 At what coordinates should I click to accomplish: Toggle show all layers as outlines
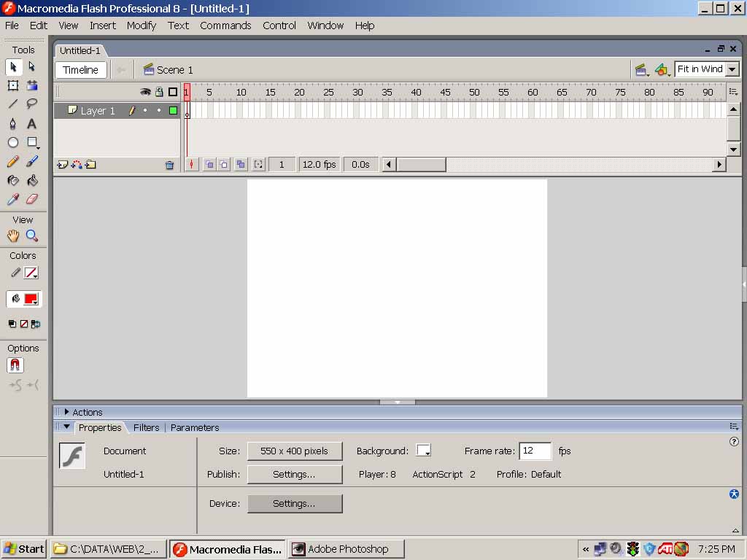pos(173,92)
